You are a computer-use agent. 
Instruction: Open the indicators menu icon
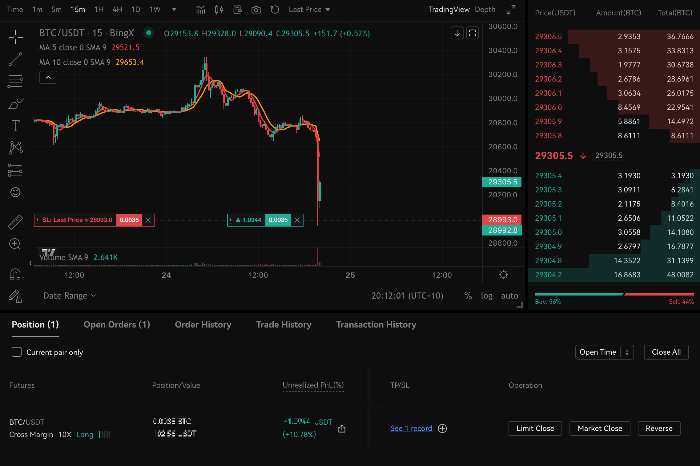tap(200, 10)
